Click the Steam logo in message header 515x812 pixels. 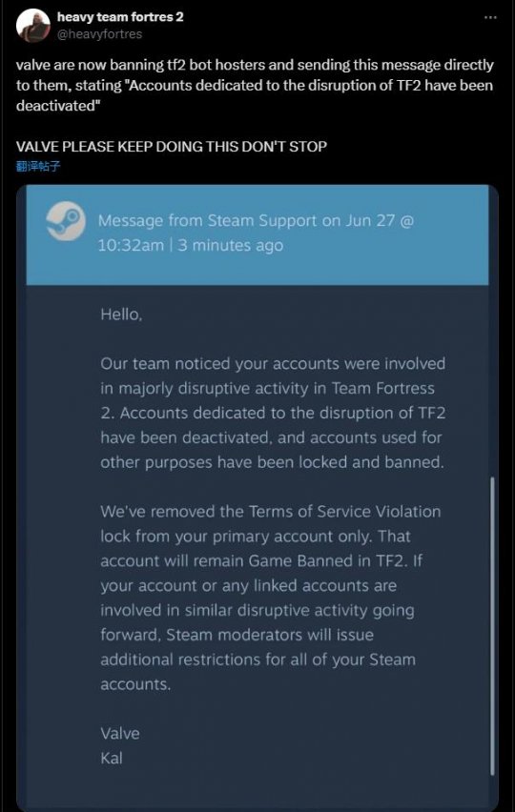(x=66, y=221)
